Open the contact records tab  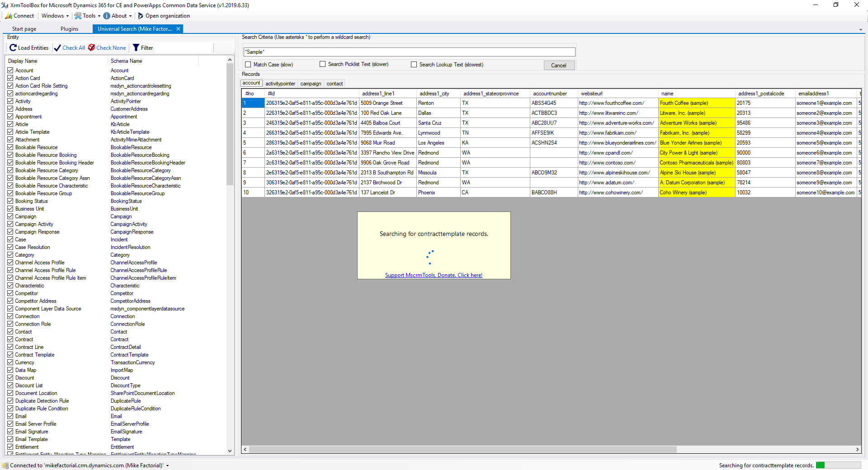click(x=335, y=84)
